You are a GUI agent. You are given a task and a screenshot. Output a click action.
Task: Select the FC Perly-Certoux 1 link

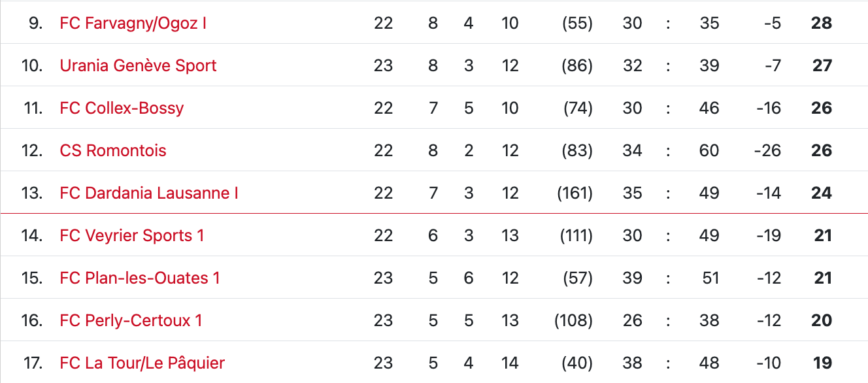pyautogui.click(x=131, y=320)
